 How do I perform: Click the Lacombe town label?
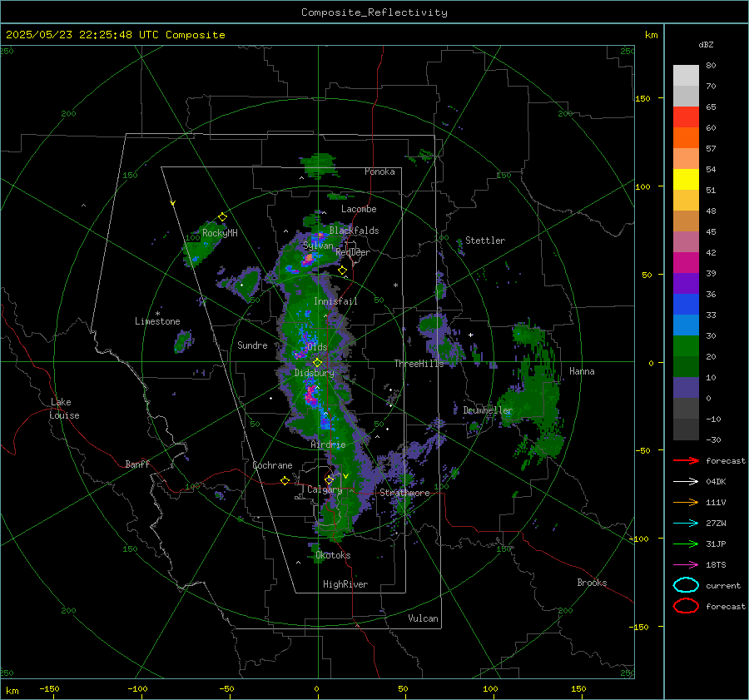click(359, 209)
